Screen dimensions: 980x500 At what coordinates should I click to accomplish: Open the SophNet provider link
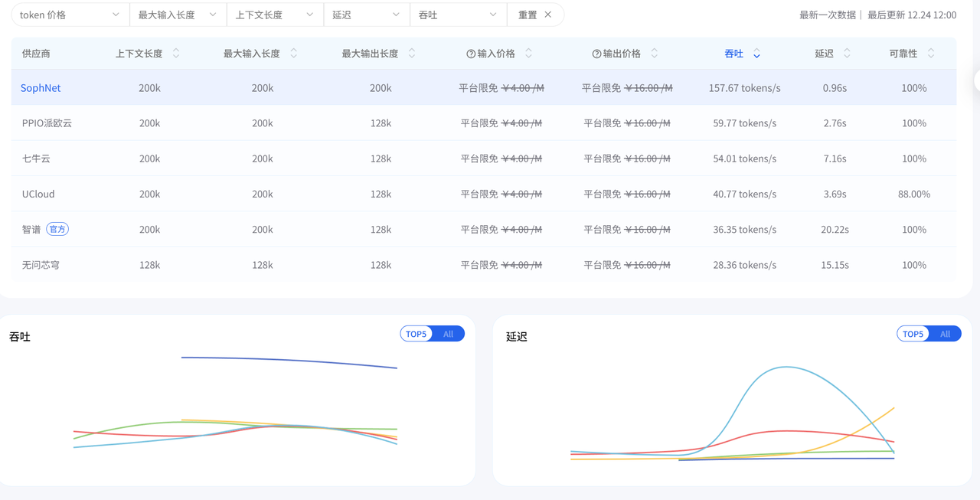tap(41, 88)
